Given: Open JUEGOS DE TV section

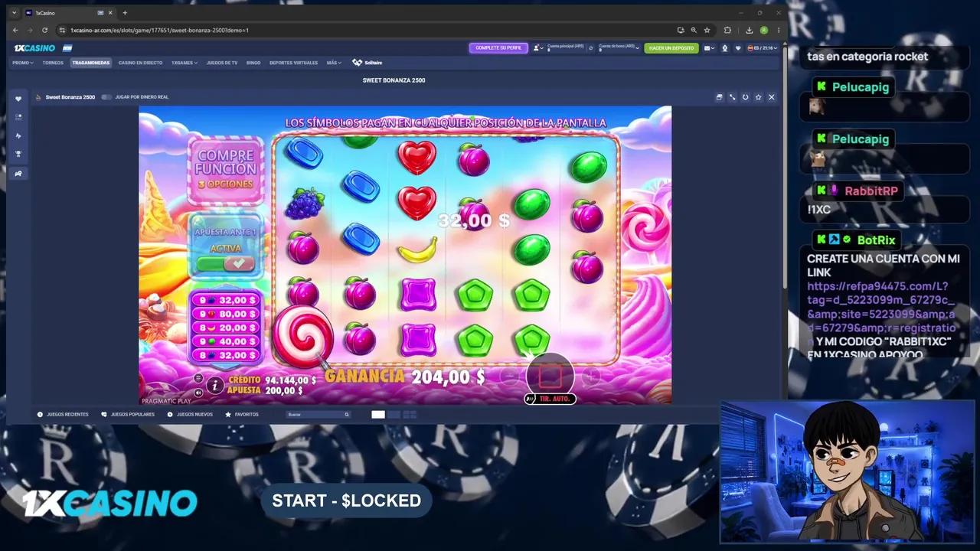Looking at the screenshot, I should tap(222, 63).
